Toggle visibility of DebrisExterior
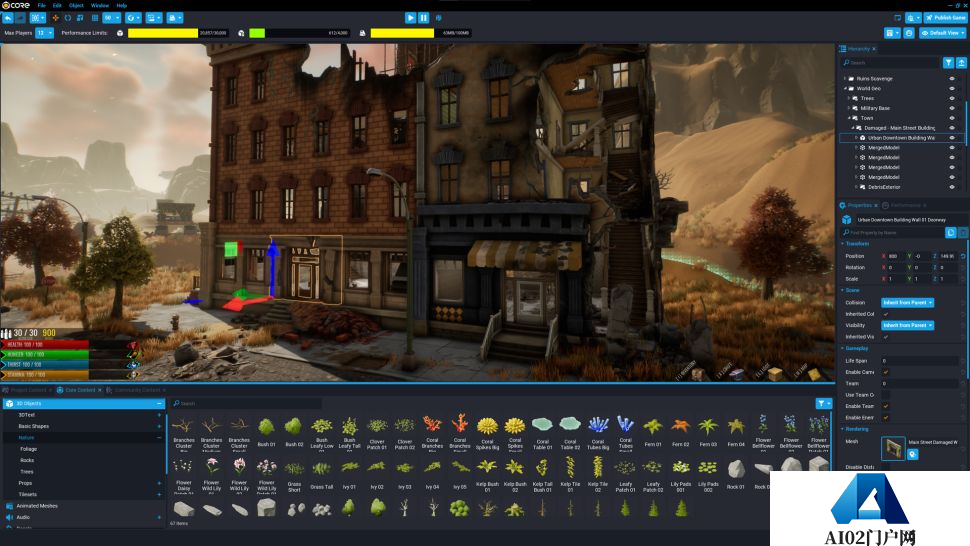 tap(952, 187)
